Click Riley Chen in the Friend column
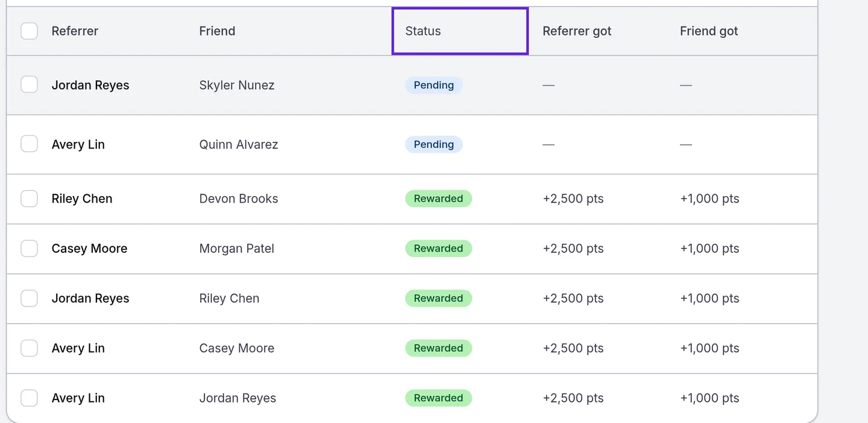868x423 pixels. point(229,298)
